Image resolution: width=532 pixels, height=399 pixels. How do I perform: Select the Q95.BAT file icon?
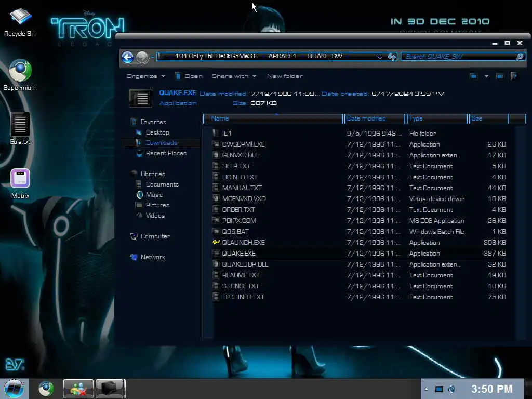pos(216,231)
